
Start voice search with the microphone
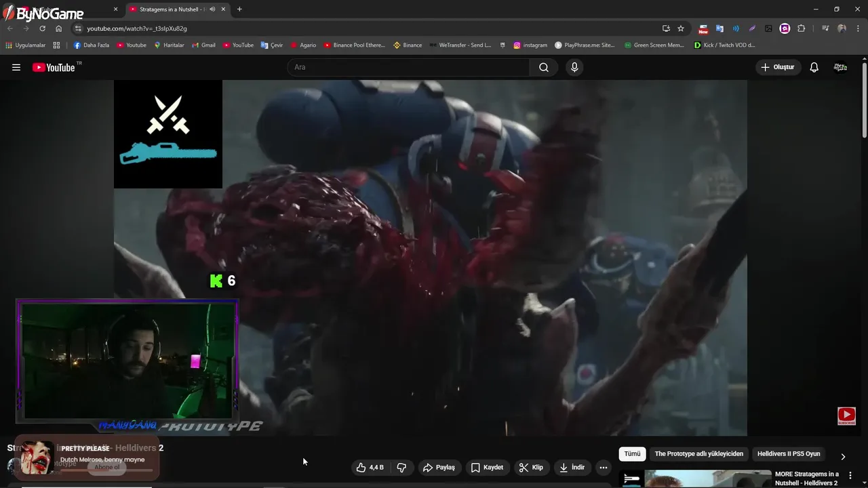(574, 67)
